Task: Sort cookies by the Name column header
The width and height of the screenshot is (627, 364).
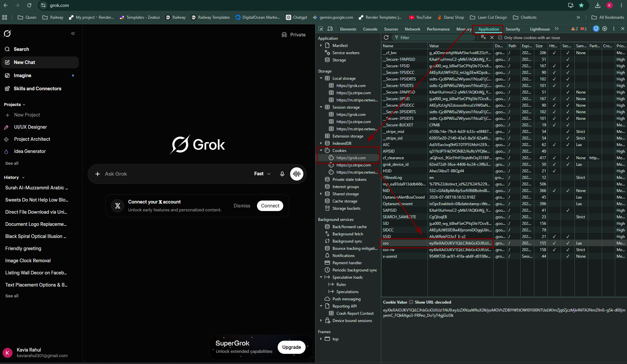Action: 404,46
